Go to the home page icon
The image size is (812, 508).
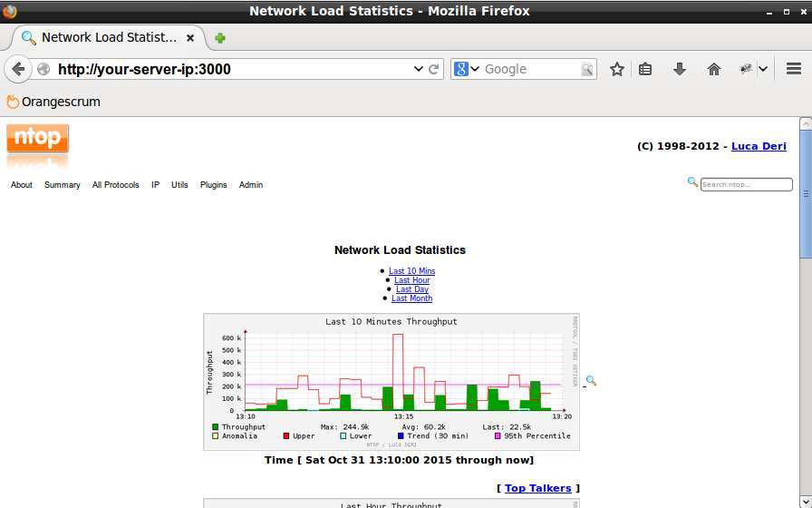pyautogui.click(x=713, y=69)
